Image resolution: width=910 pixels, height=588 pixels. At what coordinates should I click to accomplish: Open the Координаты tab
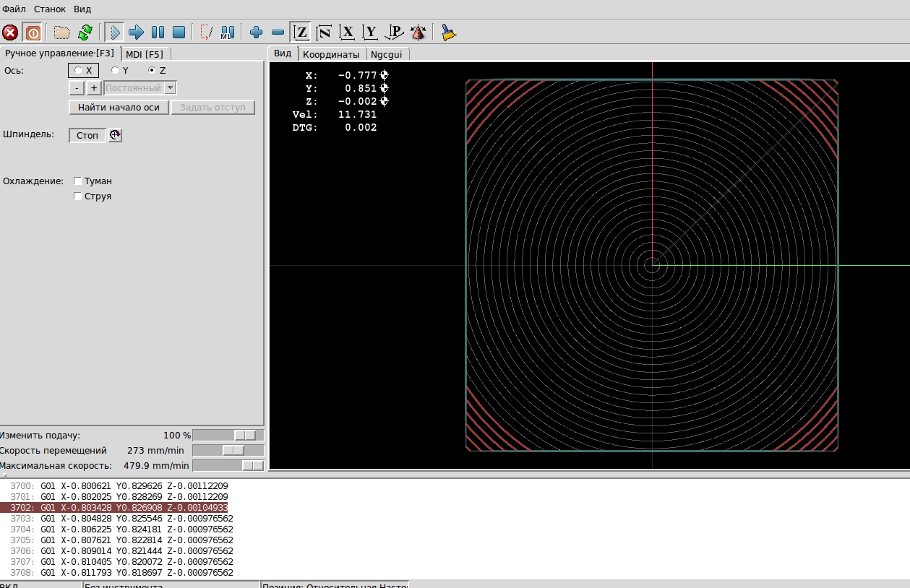coord(330,54)
